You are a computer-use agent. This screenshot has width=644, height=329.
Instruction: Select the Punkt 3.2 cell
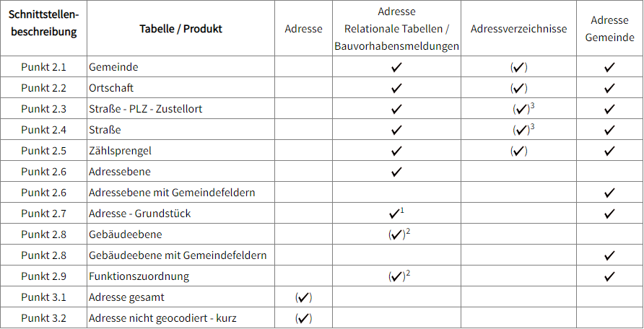(43, 318)
